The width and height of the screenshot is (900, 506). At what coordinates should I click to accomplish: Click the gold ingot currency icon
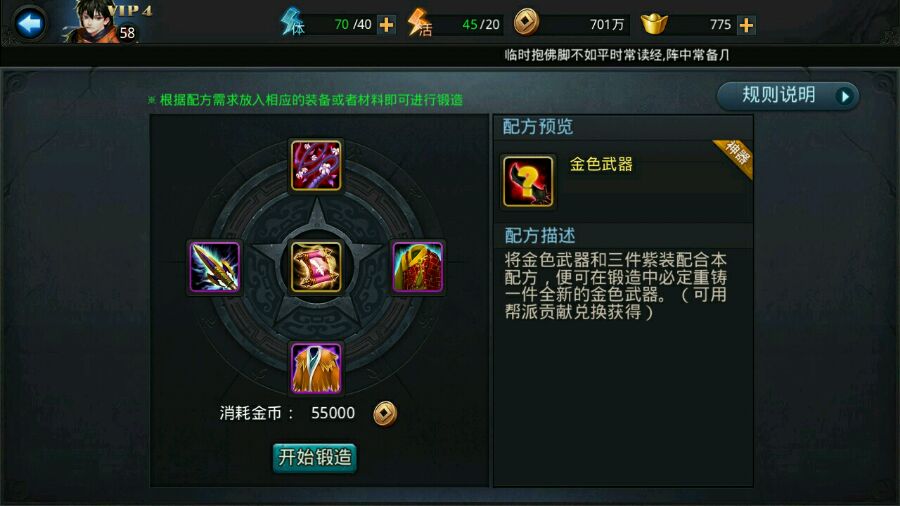(654, 24)
